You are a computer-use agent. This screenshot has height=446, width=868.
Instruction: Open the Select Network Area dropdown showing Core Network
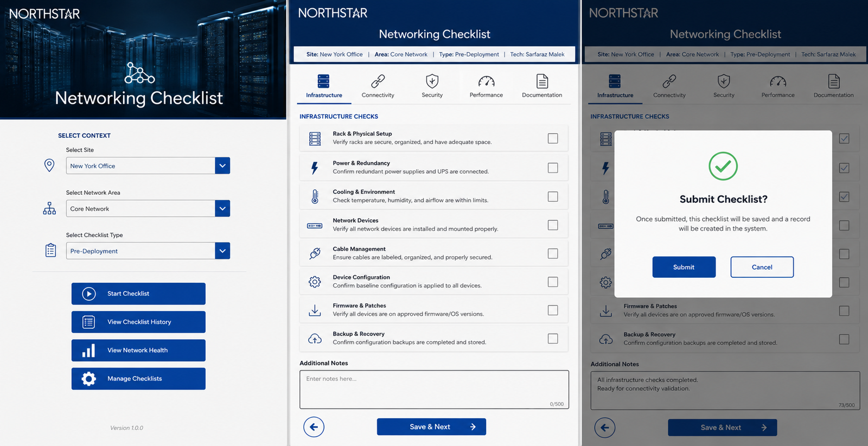(148, 208)
